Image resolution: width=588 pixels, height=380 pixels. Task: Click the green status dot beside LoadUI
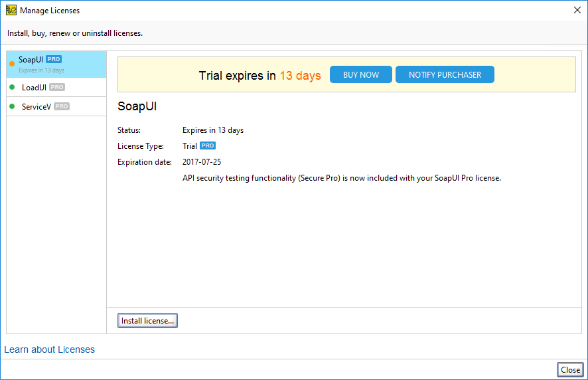click(12, 87)
